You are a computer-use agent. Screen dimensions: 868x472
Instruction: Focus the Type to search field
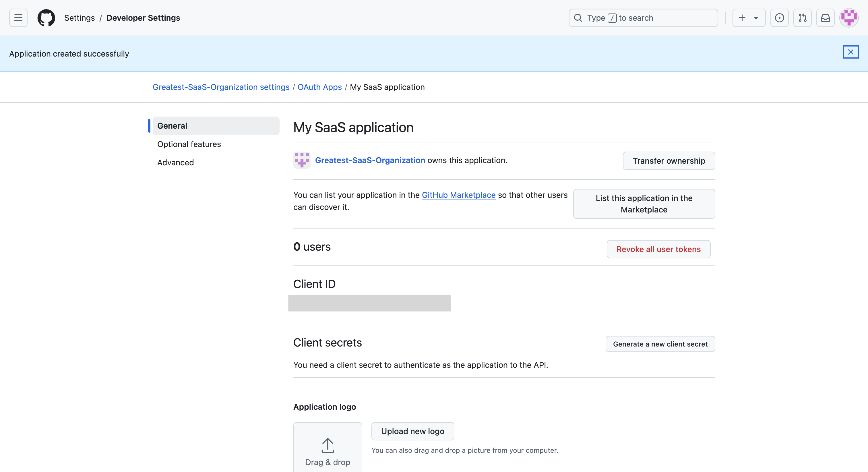click(x=643, y=18)
